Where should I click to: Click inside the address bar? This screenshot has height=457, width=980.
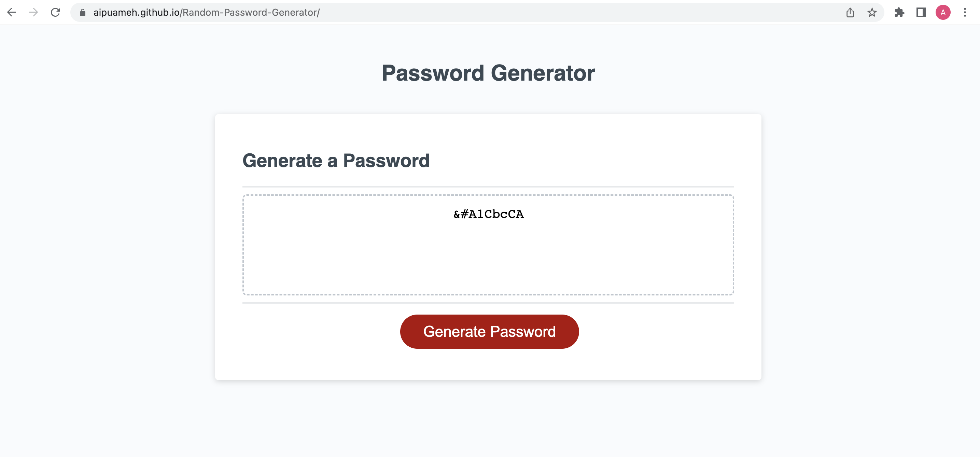click(x=457, y=12)
